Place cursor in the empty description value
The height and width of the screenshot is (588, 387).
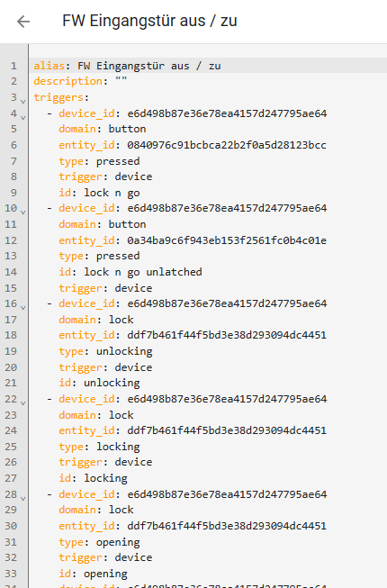[121, 81]
